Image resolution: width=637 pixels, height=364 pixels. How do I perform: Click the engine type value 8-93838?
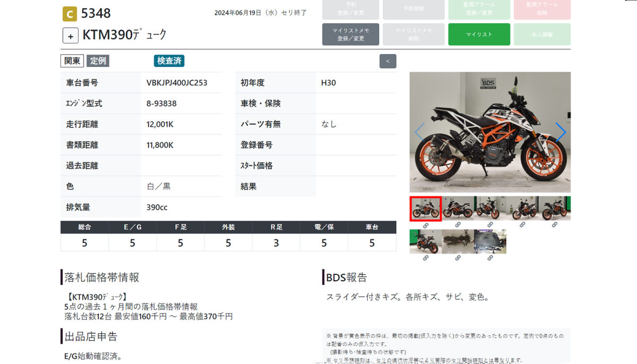pyautogui.click(x=161, y=103)
